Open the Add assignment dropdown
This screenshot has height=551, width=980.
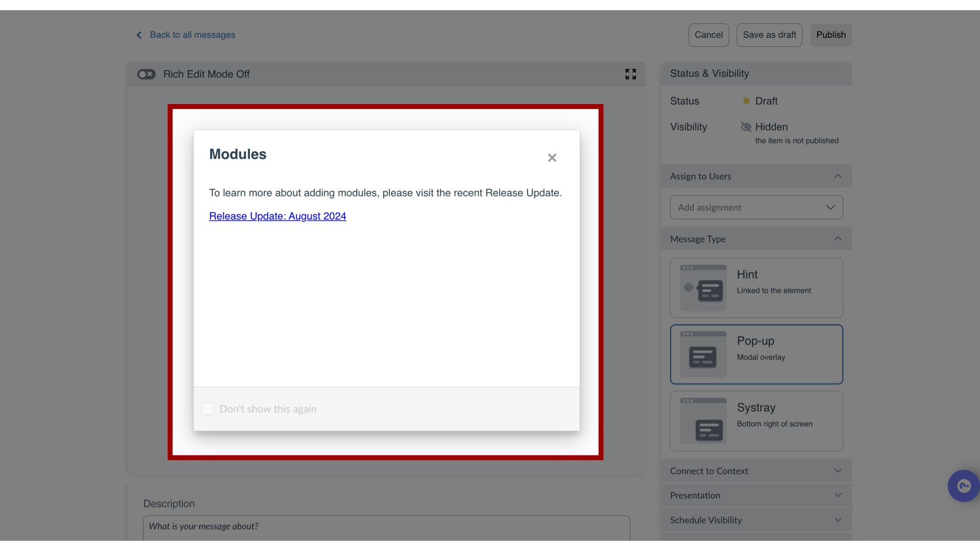pos(756,207)
